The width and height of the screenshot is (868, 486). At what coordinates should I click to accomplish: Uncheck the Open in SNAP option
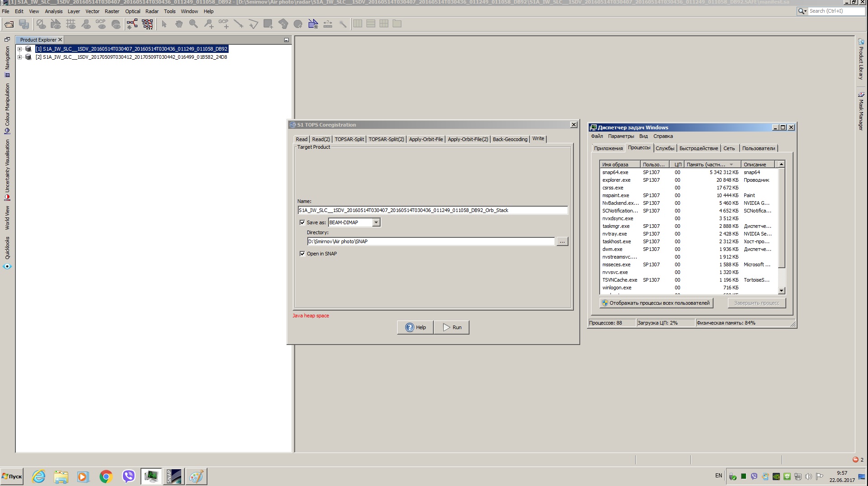[x=302, y=254]
